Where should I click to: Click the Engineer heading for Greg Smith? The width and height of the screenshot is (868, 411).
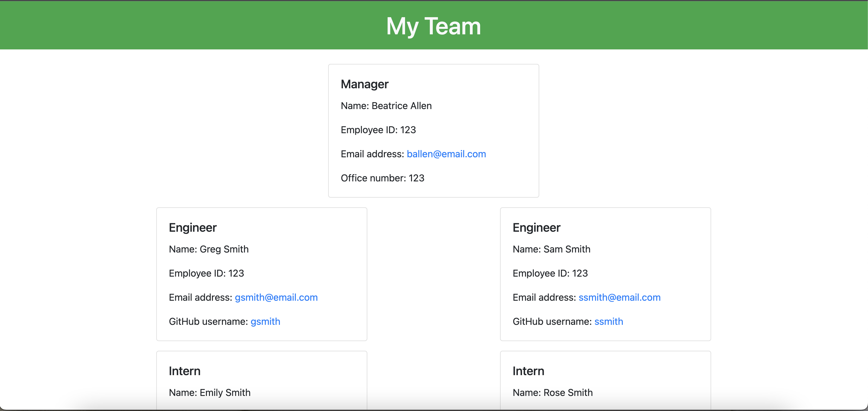192,227
